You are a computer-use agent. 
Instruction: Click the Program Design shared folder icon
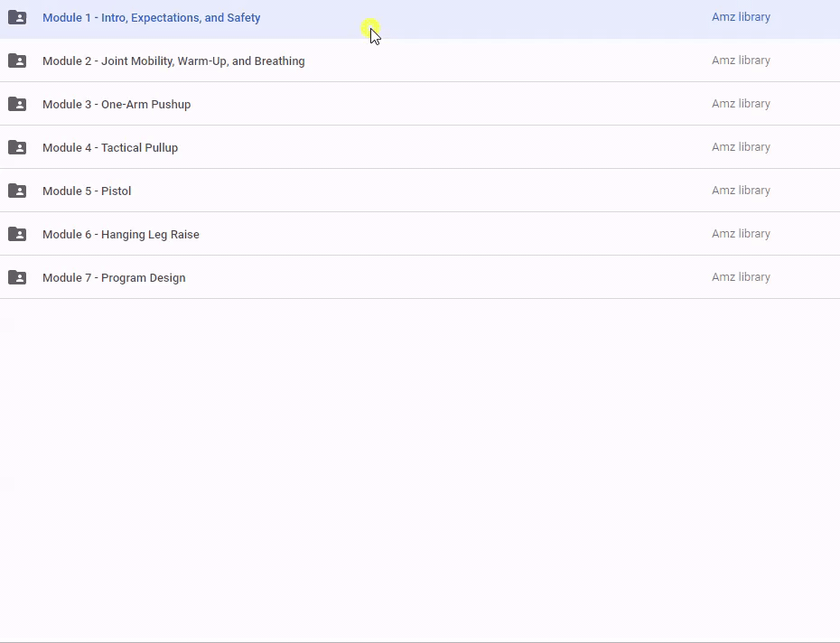point(17,277)
